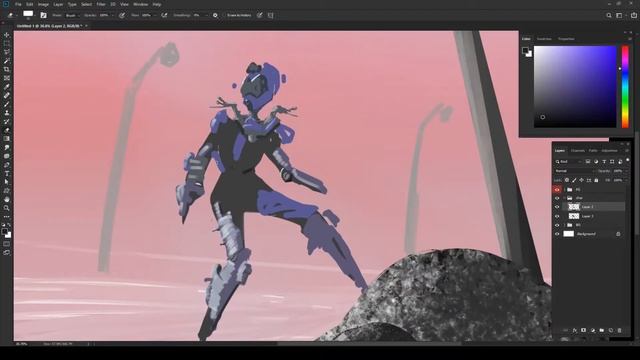Open the Filter menu

point(101,4)
